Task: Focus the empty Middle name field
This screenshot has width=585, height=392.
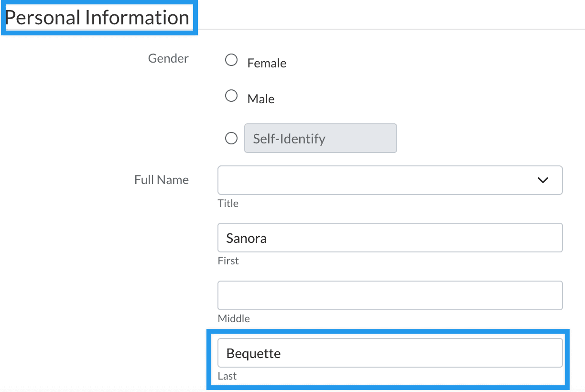Action: (x=390, y=295)
